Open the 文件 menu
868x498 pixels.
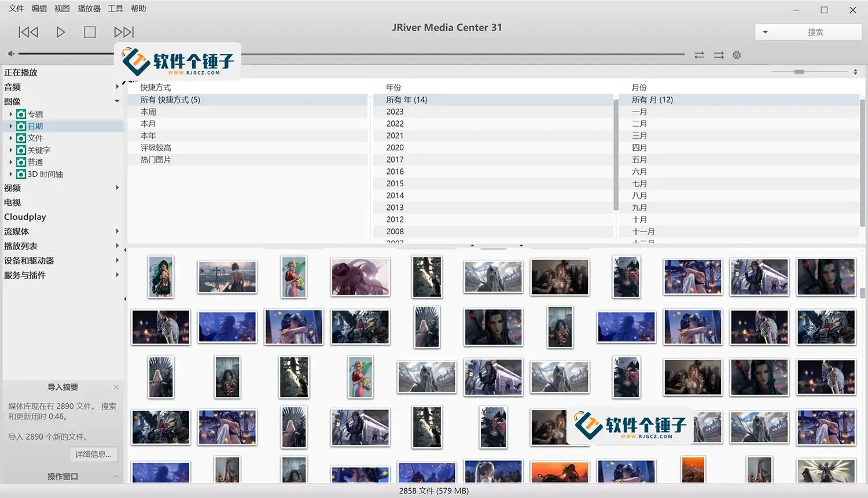pos(16,9)
